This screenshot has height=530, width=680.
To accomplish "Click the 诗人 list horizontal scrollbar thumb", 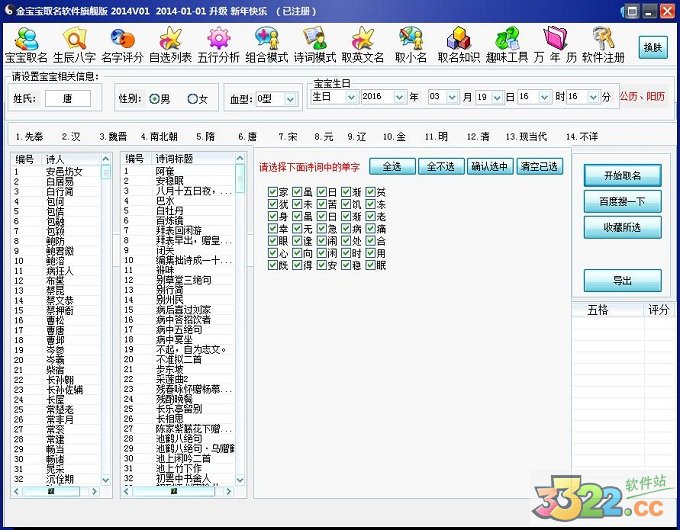I will 51,491.
